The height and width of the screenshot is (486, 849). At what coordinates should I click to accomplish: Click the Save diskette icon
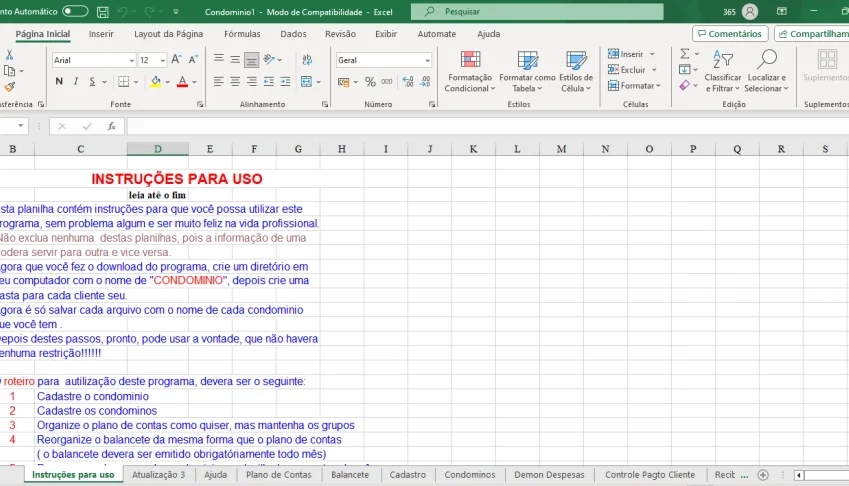102,11
